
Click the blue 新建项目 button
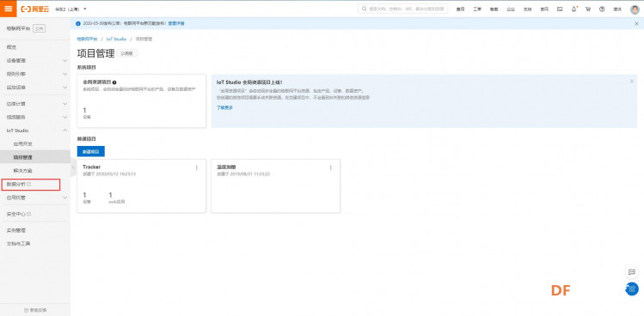(x=91, y=151)
